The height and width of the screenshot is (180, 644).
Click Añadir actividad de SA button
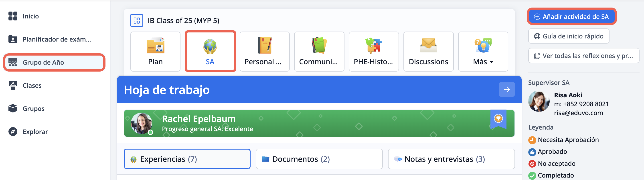click(x=571, y=17)
